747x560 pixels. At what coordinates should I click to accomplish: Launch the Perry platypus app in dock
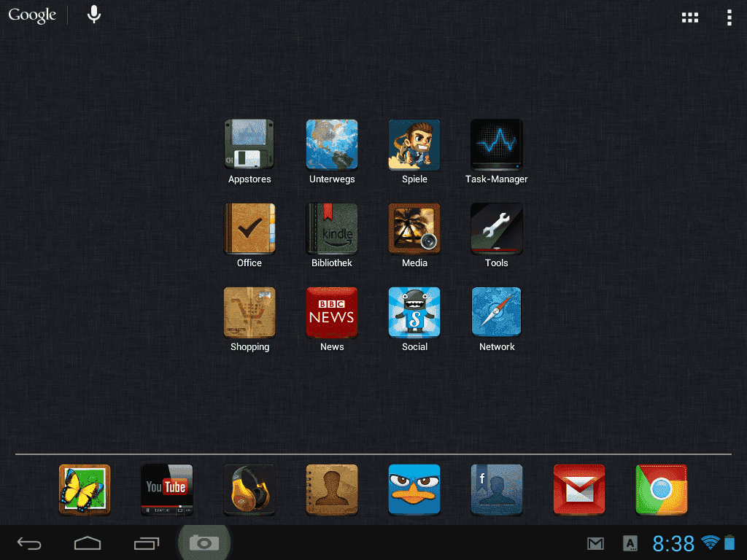[414, 490]
